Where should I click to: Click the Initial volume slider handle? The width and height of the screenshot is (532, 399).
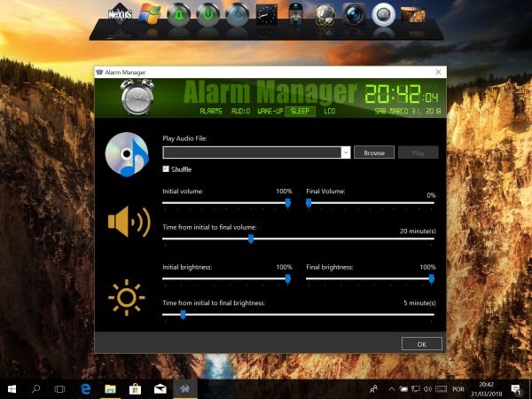(287, 203)
